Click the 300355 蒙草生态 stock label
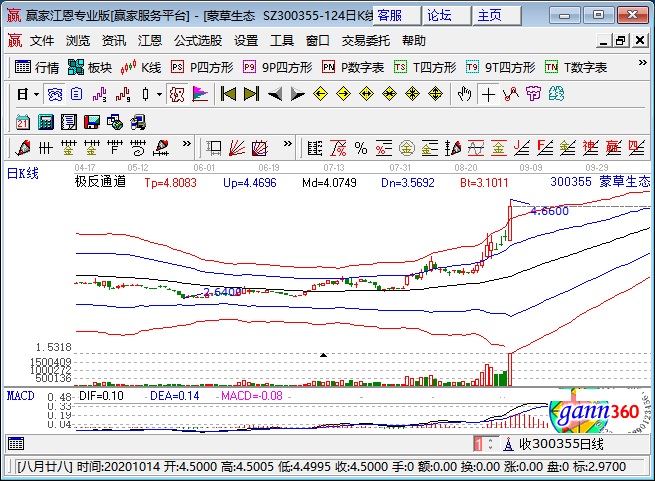Screen dimensions: 655x481 coord(600,182)
